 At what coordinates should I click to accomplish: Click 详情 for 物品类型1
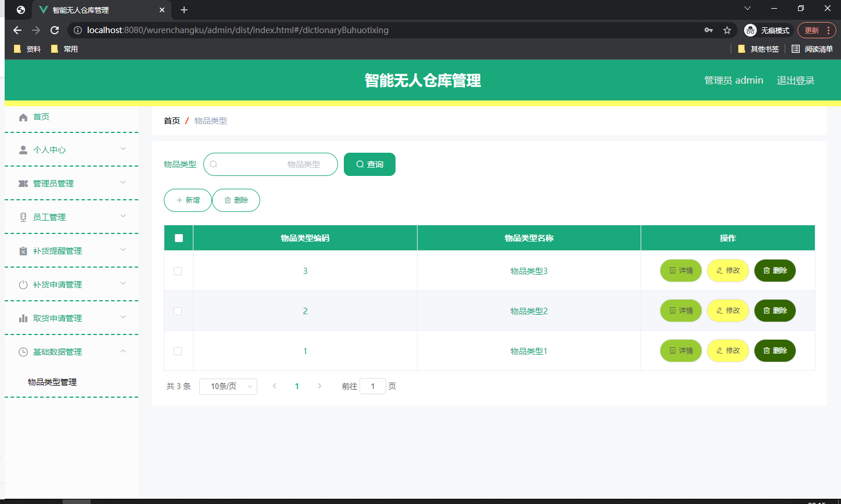(x=681, y=351)
